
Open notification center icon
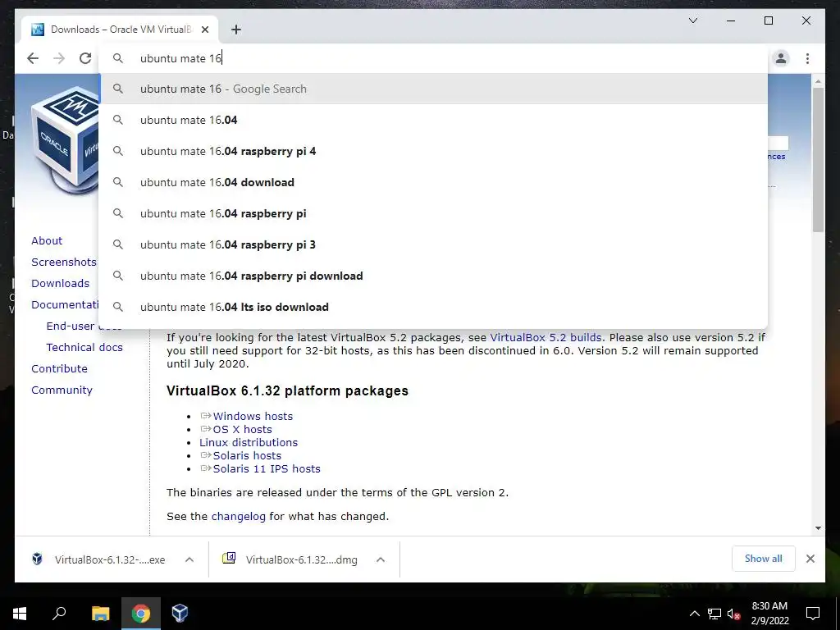813,614
